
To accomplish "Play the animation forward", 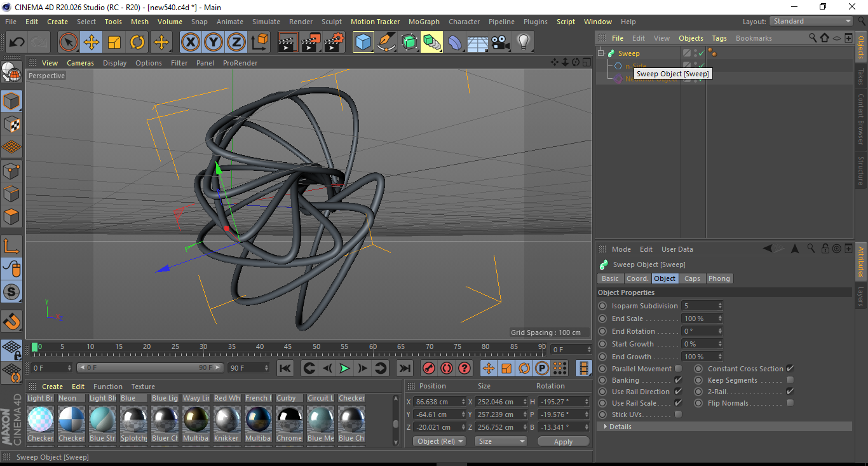I will (x=344, y=368).
